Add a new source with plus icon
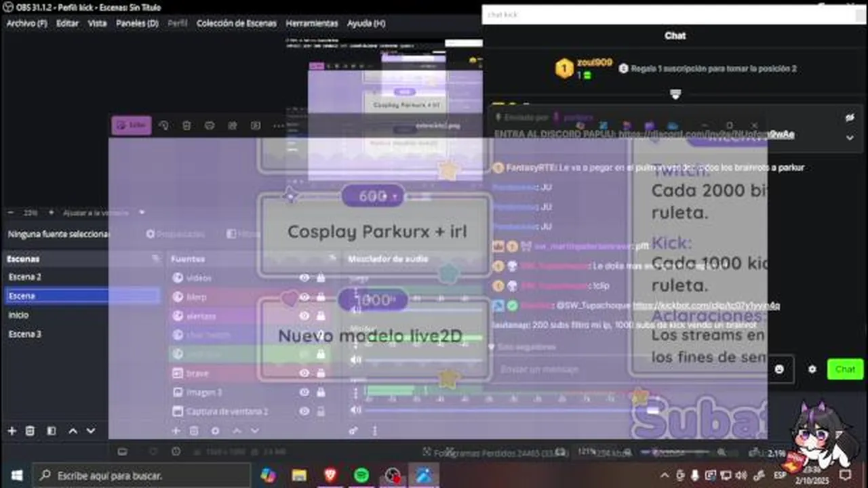 176,431
